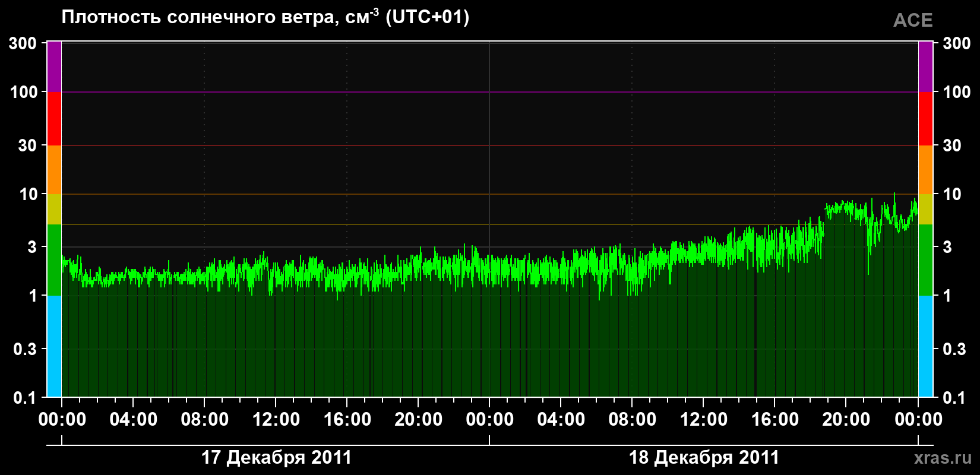Click the middle 00:00 time axis label
The height and width of the screenshot is (475, 980).
[490, 420]
